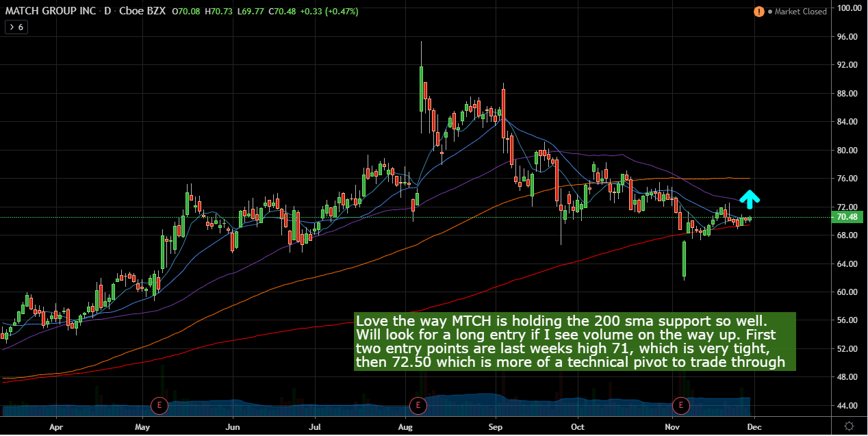Image resolution: width=868 pixels, height=436 pixels.
Task: Click the Jun label on time axis
Action: click(x=232, y=426)
